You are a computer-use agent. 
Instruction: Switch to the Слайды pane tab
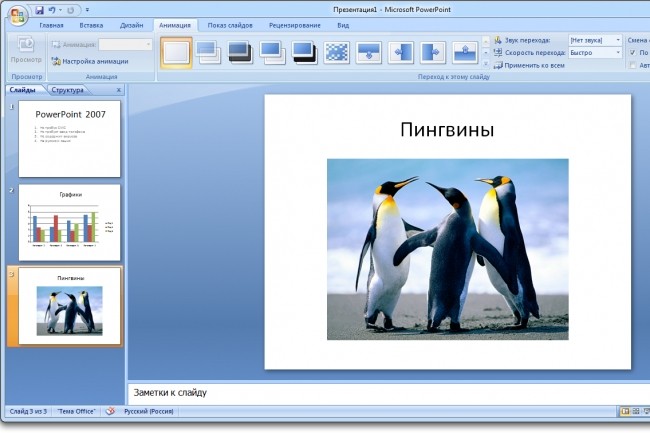click(x=22, y=90)
